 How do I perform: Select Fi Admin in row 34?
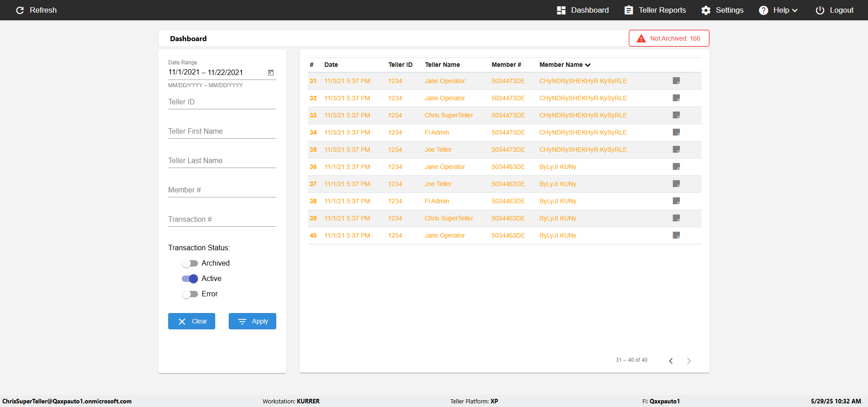click(x=437, y=132)
